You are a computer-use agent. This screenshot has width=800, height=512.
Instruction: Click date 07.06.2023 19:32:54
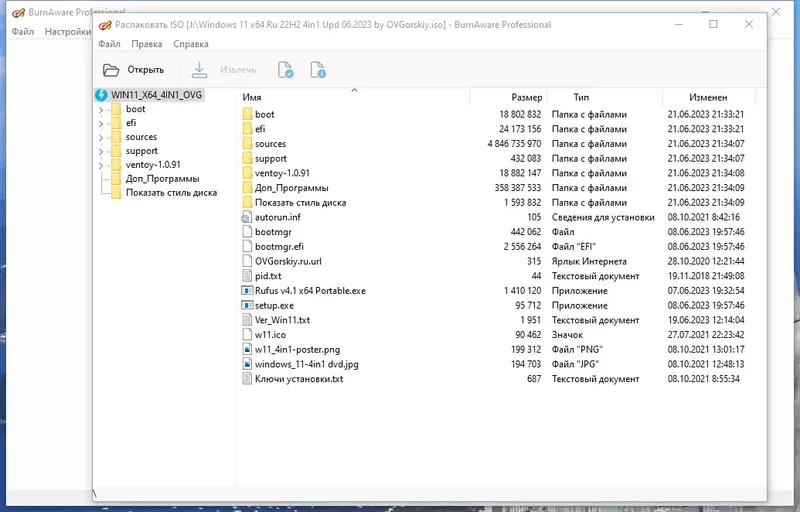coord(706,291)
